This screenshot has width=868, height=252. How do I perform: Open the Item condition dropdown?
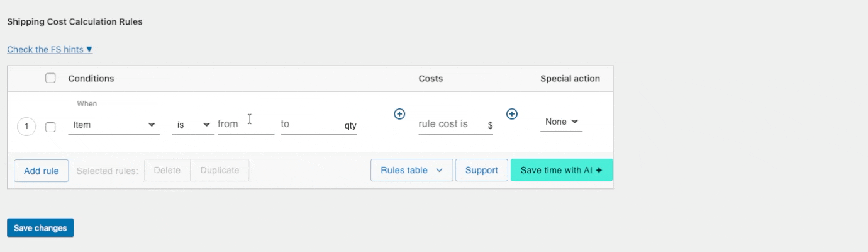(x=114, y=125)
